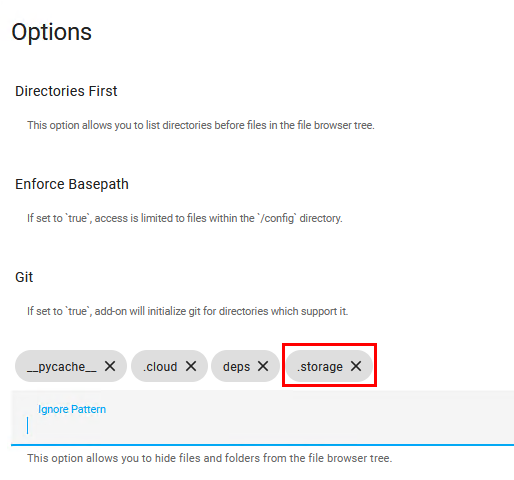Click the `/config` text in the Basepath description

pyautogui.click(x=277, y=218)
